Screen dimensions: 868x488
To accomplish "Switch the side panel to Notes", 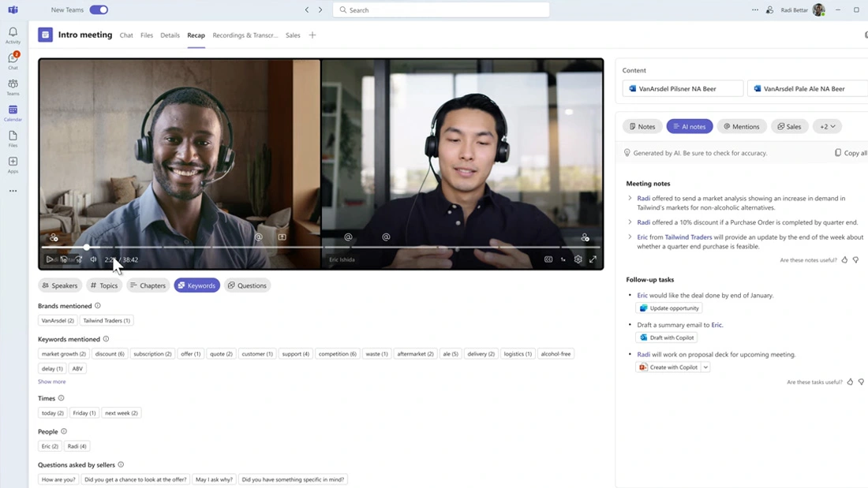I will pos(642,126).
